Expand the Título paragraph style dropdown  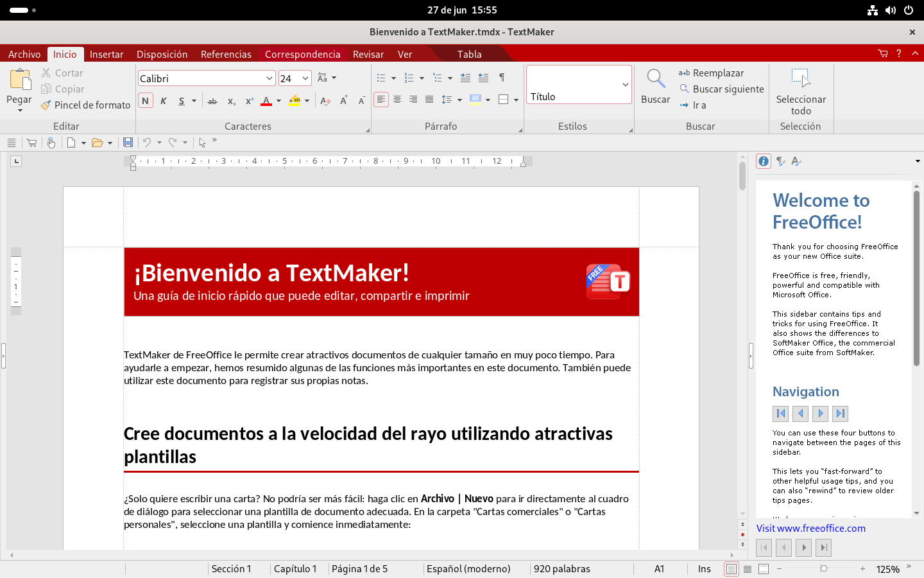coord(625,84)
